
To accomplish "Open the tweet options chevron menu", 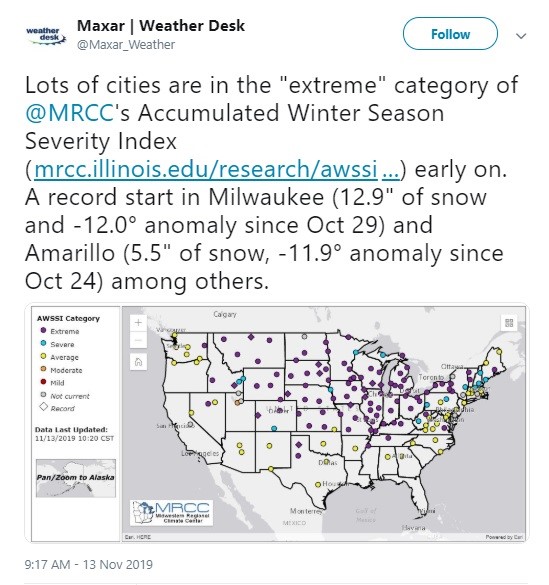I will (521, 36).
